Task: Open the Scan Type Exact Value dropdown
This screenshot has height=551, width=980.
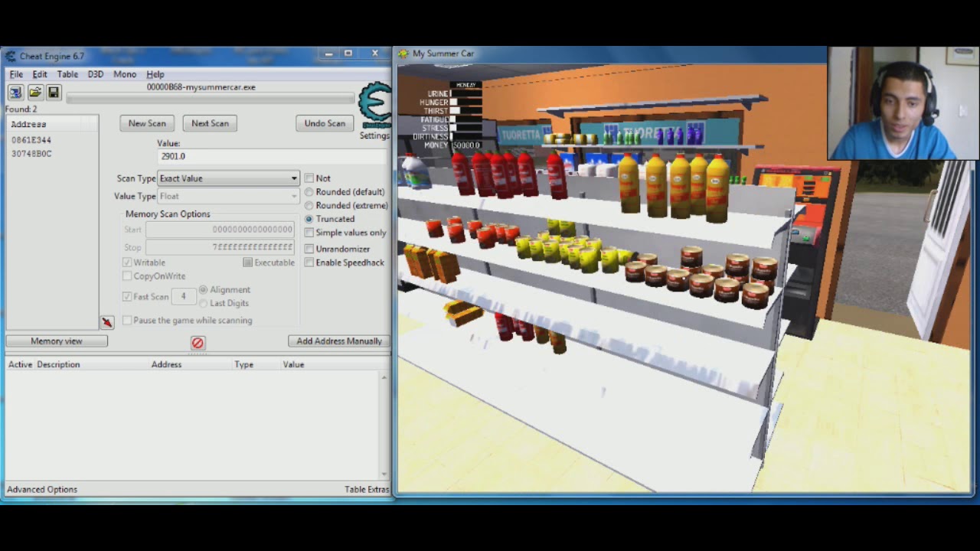Action: coord(228,178)
